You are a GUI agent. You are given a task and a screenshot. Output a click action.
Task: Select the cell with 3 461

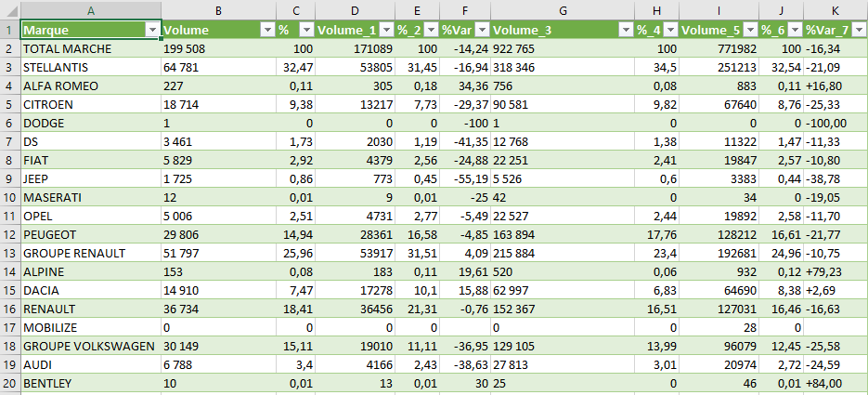click(219, 142)
